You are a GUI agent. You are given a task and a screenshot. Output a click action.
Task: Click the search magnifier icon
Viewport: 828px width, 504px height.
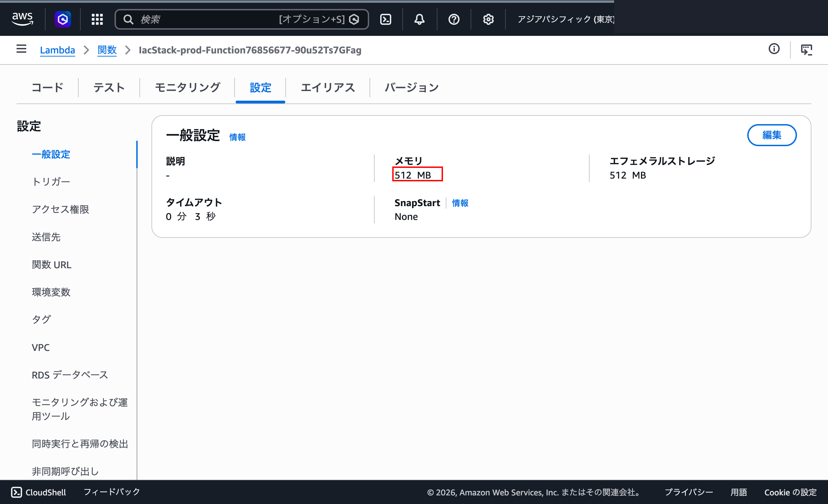point(128,19)
